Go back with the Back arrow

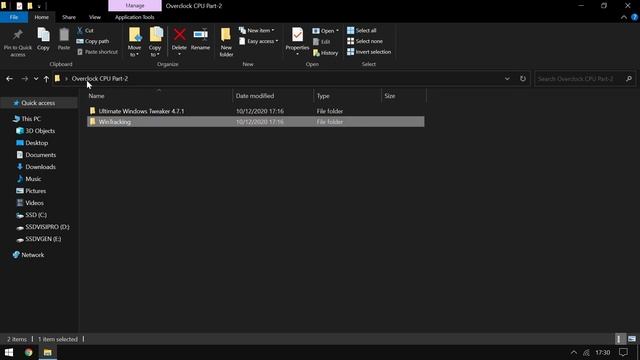[x=9, y=79]
